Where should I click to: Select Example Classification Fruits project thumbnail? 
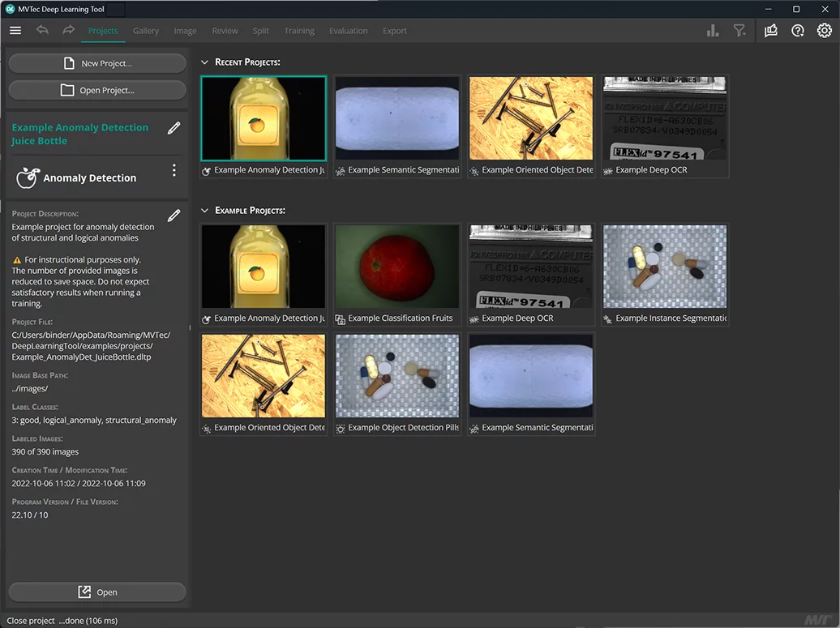click(x=397, y=267)
